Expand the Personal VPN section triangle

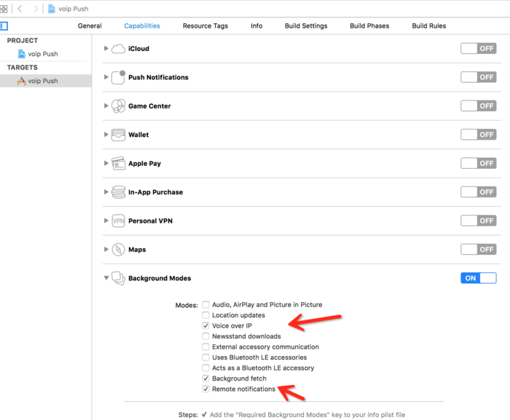pyautogui.click(x=106, y=221)
